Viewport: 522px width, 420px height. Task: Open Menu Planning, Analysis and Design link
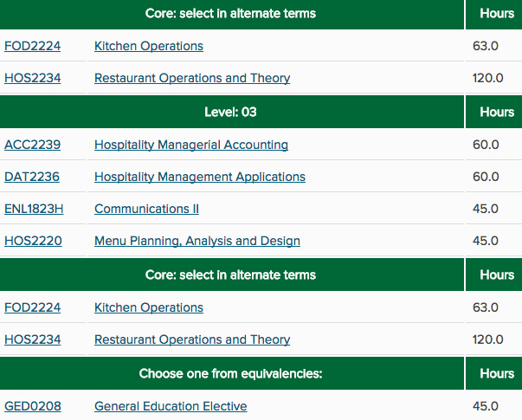197,241
